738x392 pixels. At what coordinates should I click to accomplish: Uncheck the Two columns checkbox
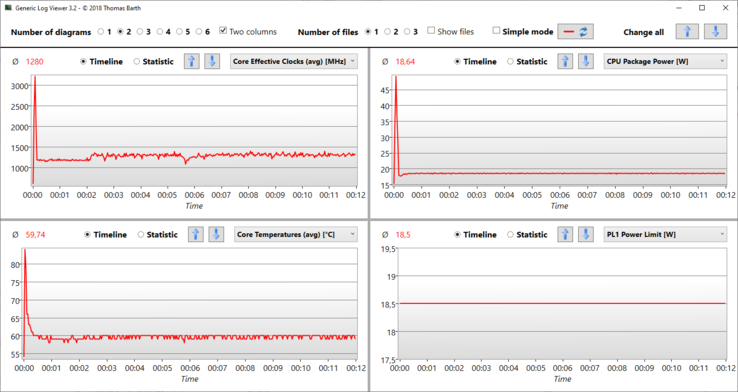coord(223,31)
